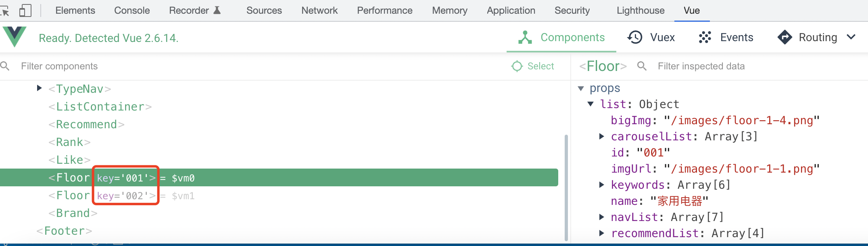Open the Vuex history panel

(x=651, y=38)
